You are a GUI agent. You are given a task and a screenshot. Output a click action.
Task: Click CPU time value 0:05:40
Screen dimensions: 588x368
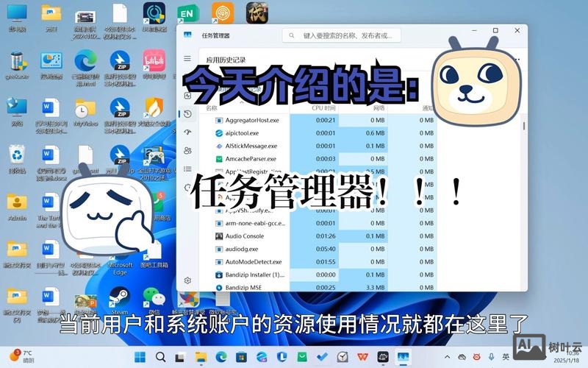click(326, 249)
